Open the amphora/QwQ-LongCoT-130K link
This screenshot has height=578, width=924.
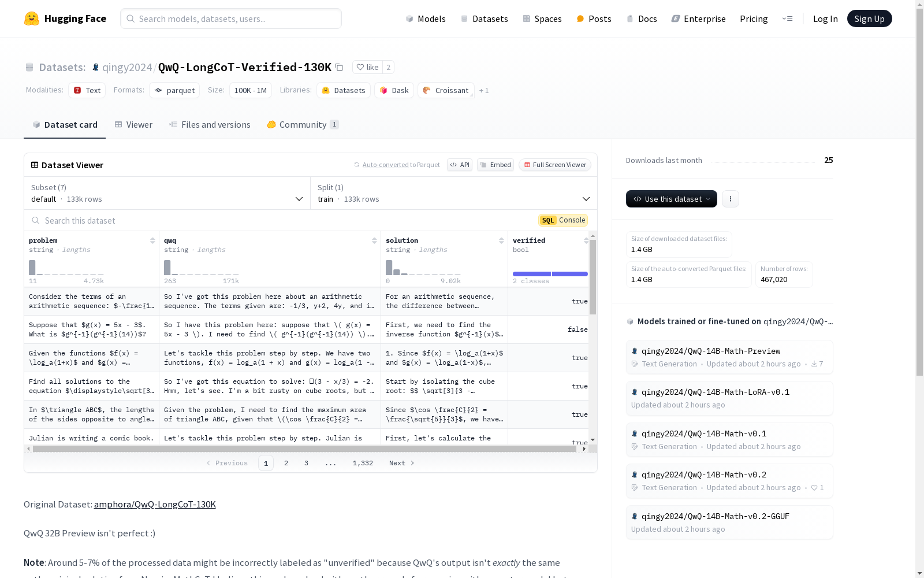[x=155, y=504]
